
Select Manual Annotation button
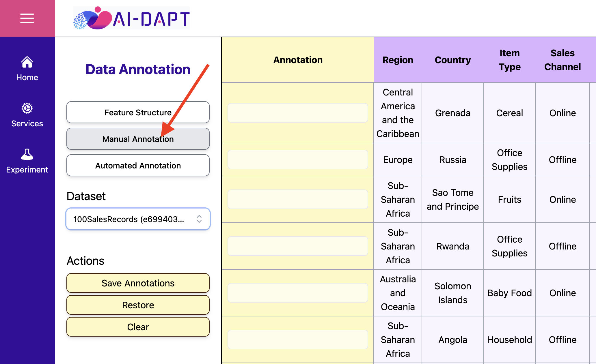138,139
